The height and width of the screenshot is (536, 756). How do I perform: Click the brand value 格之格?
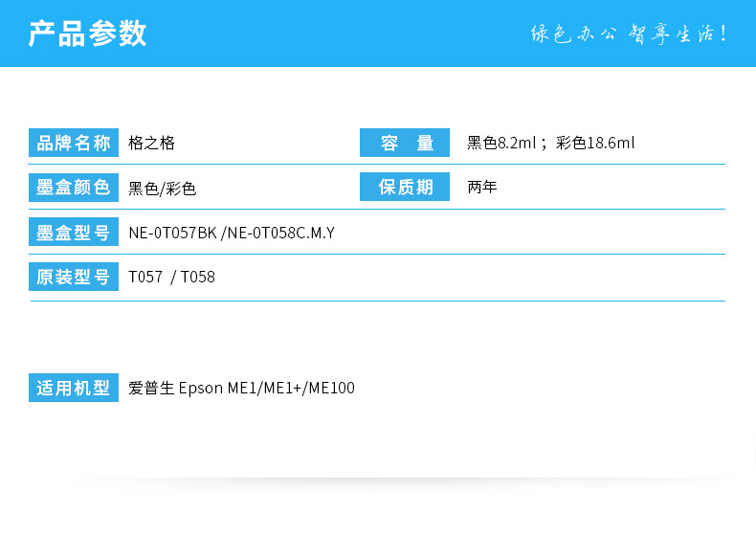(152, 144)
